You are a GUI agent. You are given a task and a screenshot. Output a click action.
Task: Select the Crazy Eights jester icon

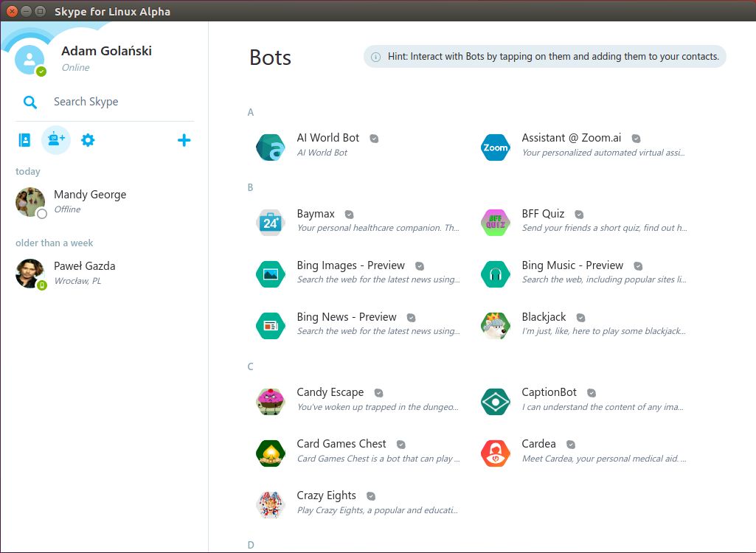tap(270, 504)
